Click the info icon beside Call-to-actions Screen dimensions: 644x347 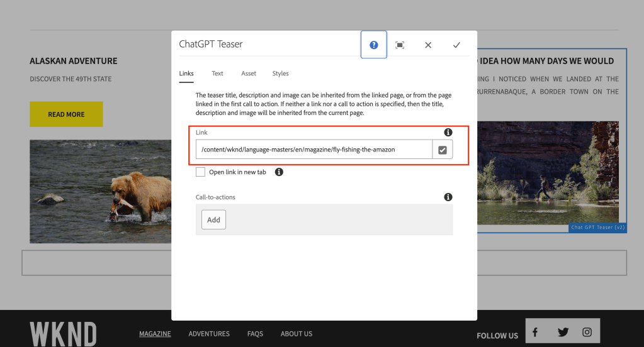[x=448, y=197]
